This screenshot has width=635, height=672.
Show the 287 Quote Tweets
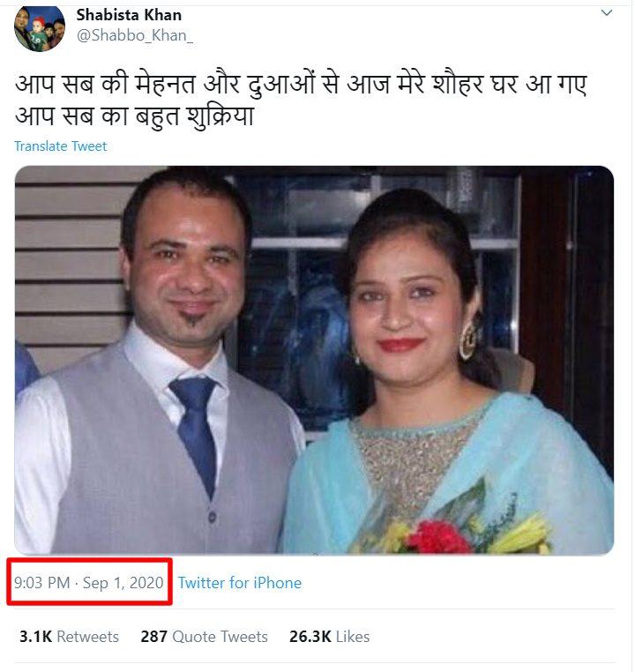204,637
